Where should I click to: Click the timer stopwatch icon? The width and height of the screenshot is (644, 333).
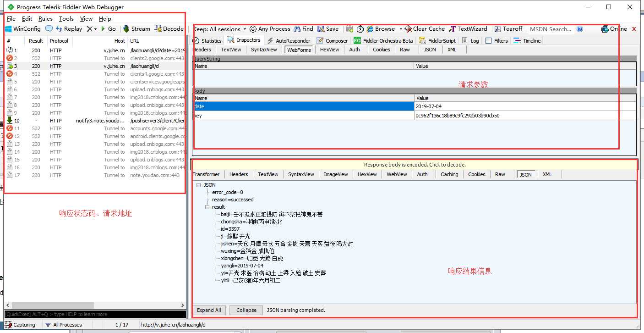pyautogui.click(x=360, y=29)
